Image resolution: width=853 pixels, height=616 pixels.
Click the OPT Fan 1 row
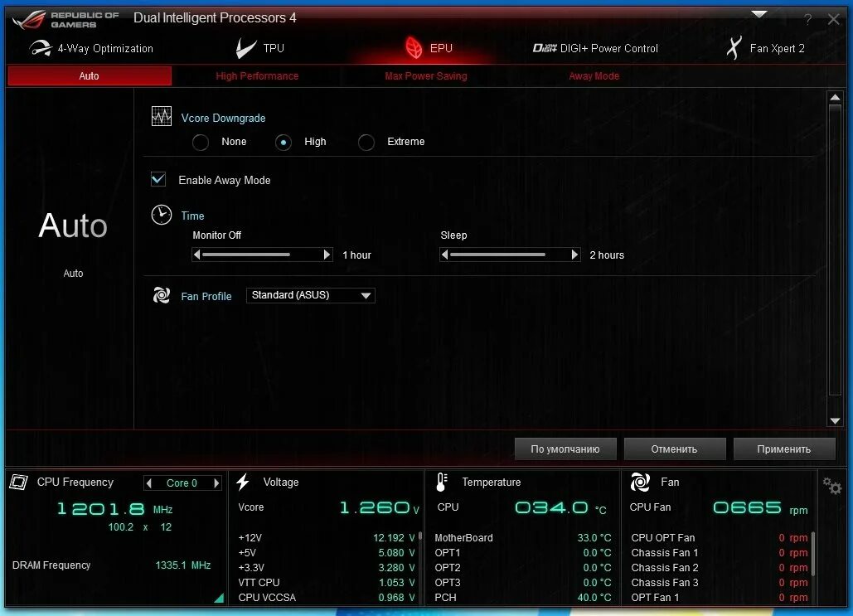[720, 598]
